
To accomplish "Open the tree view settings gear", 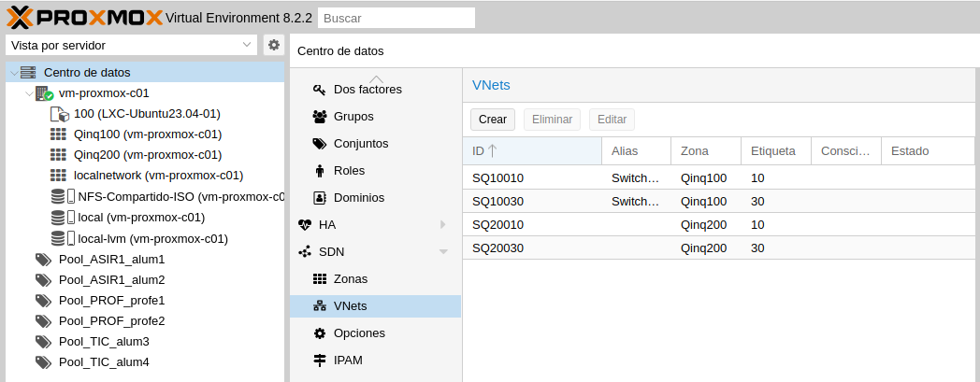I will 273,45.
